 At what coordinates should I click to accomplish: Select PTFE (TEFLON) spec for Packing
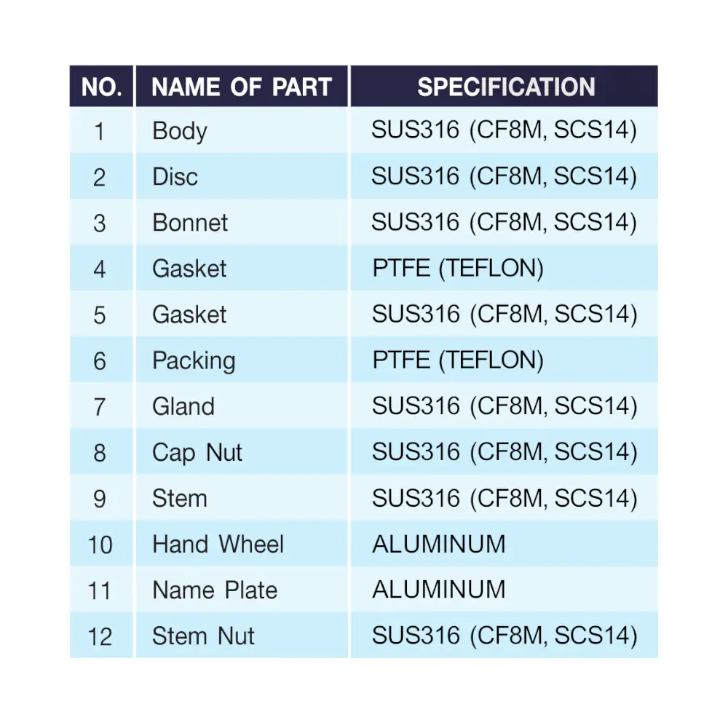(458, 360)
